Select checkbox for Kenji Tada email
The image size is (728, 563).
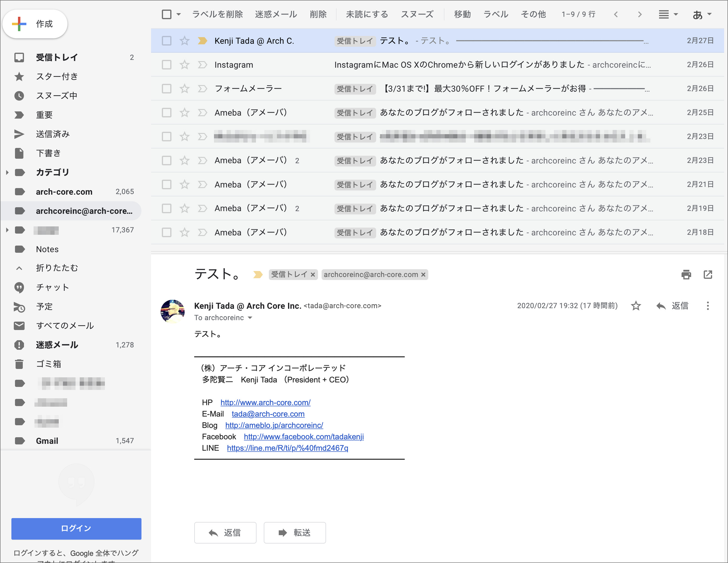click(166, 41)
